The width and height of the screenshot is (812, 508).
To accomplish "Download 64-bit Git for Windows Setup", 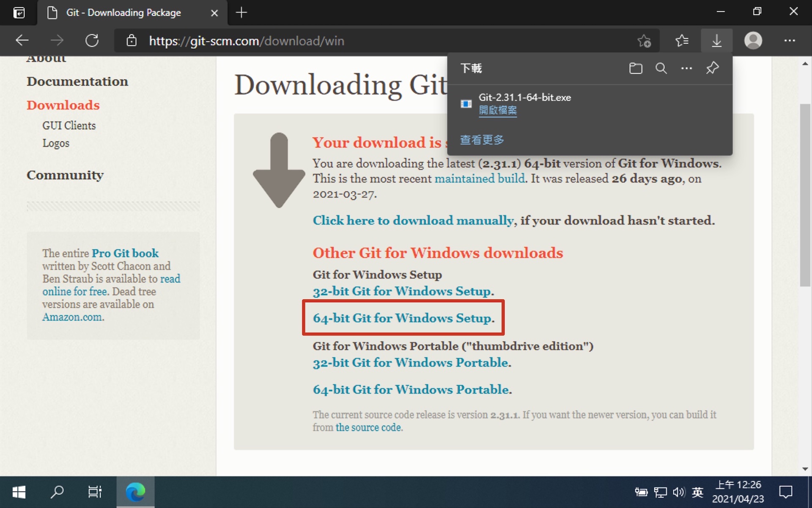I will tap(402, 318).
